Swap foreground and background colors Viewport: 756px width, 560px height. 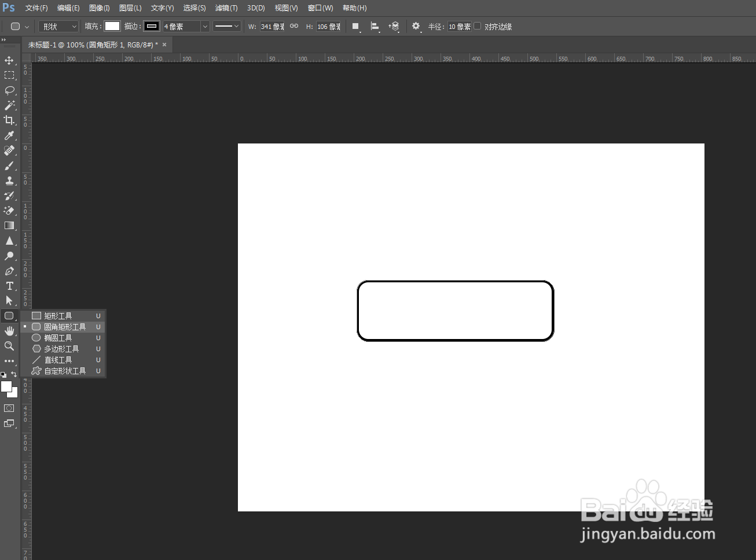click(x=14, y=374)
